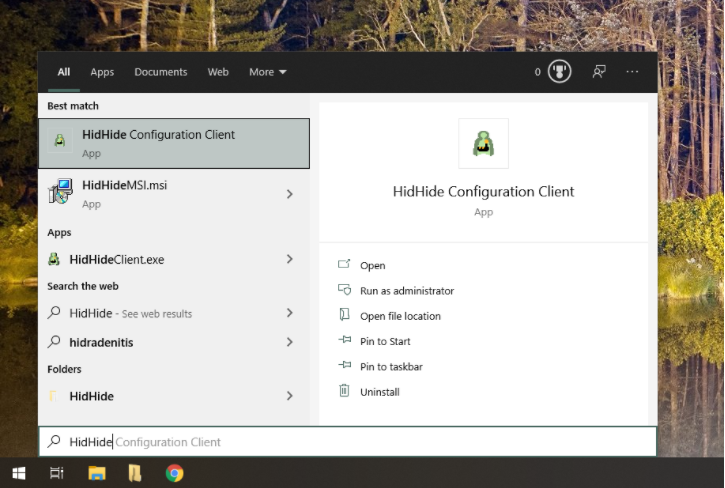Image resolution: width=725 pixels, height=488 pixels.
Task: Select the Web search tab
Action: 218,72
